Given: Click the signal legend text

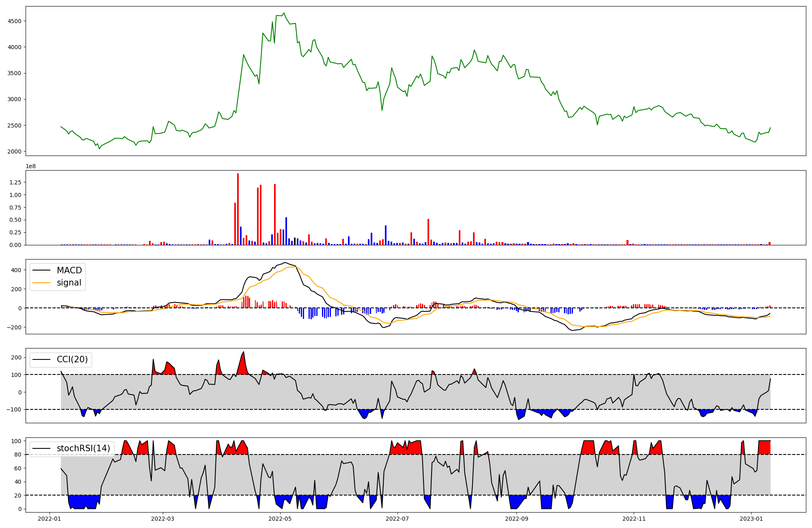Looking at the screenshot, I should tap(69, 283).
